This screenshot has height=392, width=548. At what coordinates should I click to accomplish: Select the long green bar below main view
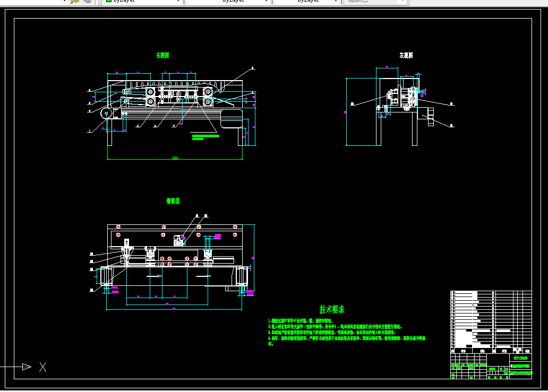click(x=206, y=136)
